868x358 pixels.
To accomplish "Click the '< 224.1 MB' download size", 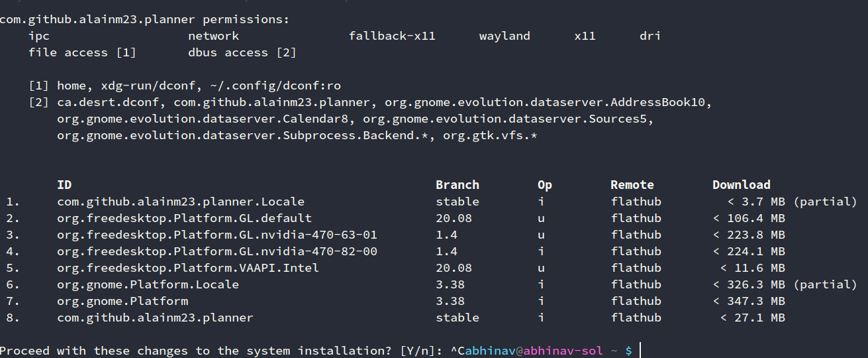I will (749, 251).
